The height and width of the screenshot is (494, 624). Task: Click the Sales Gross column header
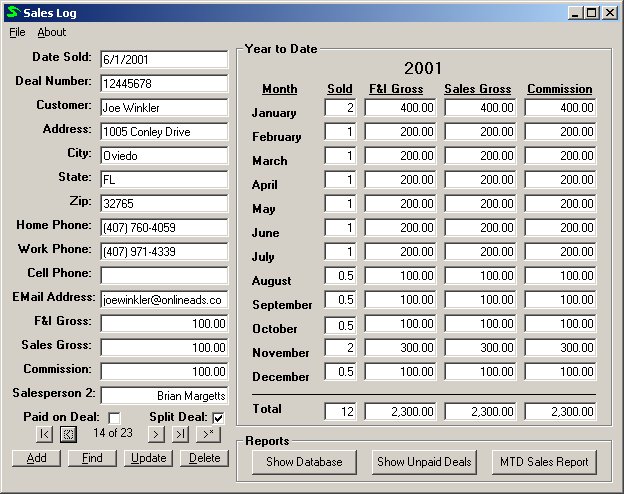478,89
